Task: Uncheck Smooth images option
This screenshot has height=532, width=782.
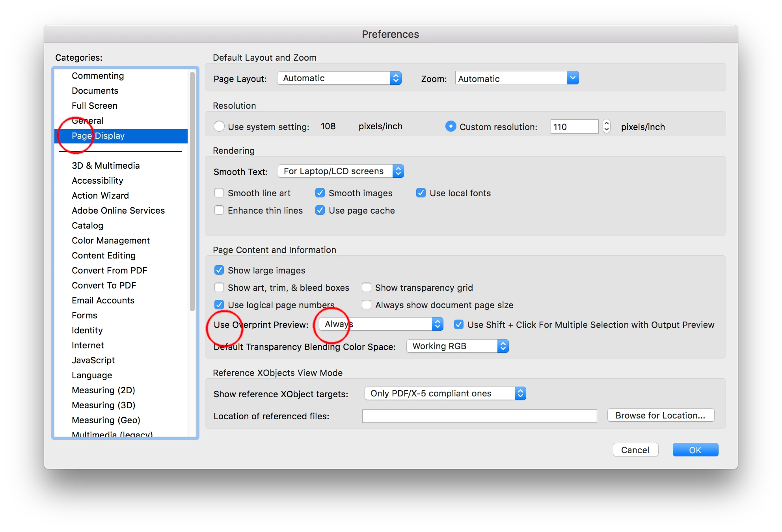Action: (320, 193)
